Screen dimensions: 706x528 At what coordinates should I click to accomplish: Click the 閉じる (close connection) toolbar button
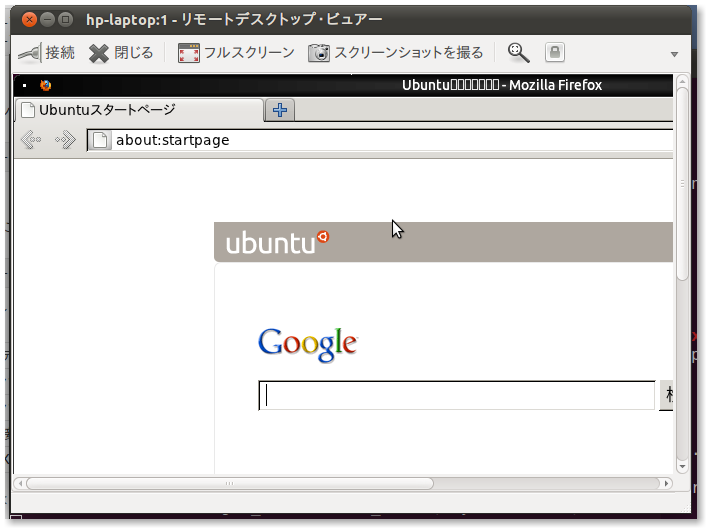coord(121,53)
